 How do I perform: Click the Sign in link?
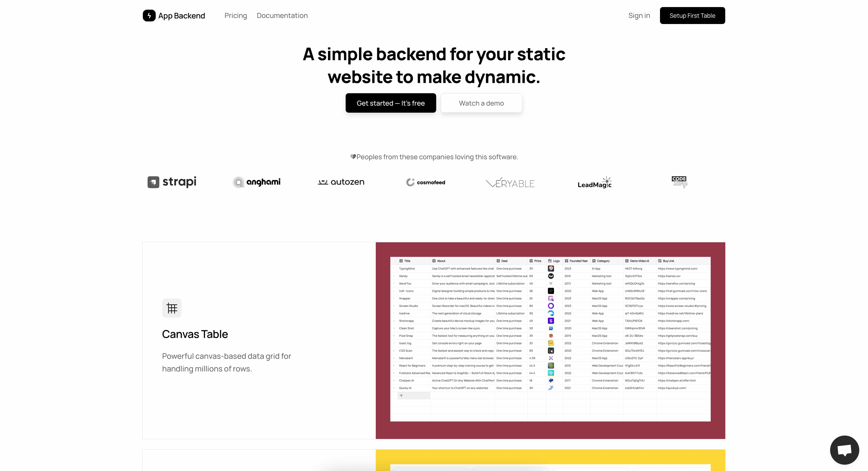(639, 16)
